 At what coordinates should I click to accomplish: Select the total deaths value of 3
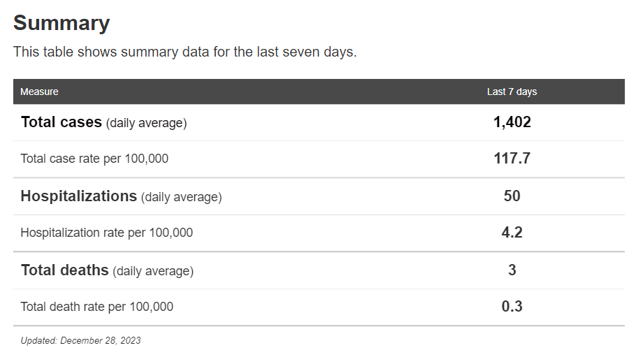point(512,270)
